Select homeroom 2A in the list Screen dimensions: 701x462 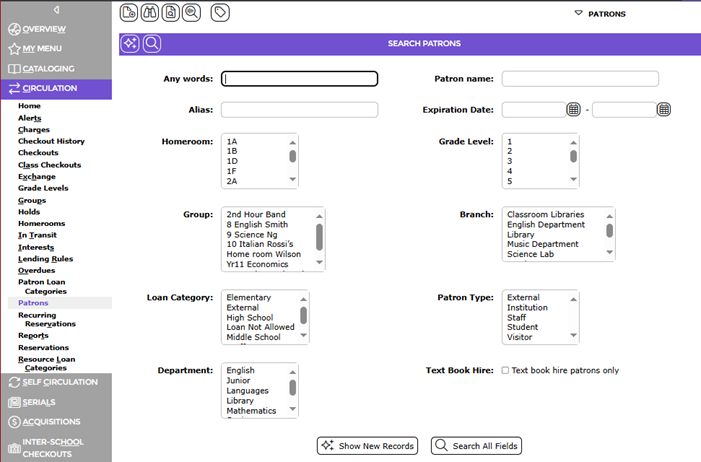click(232, 181)
